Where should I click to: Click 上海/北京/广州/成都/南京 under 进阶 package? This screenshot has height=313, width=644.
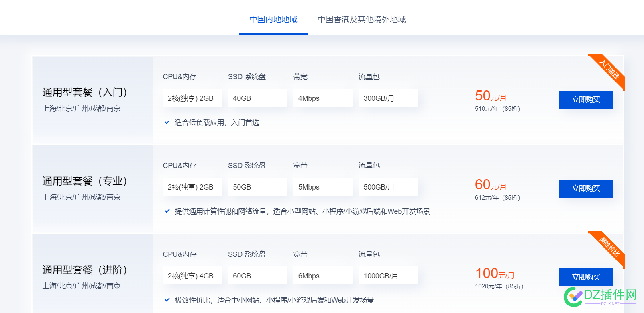(82, 286)
